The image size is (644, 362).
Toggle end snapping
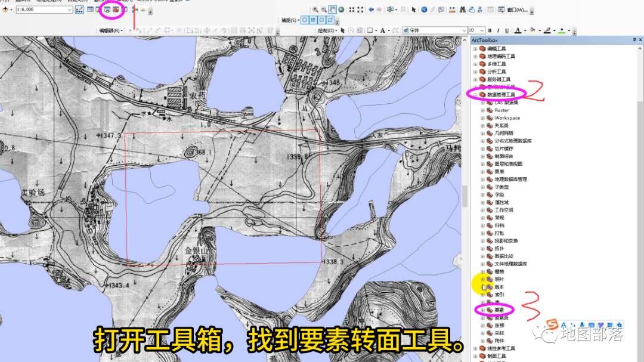click(x=313, y=20)
